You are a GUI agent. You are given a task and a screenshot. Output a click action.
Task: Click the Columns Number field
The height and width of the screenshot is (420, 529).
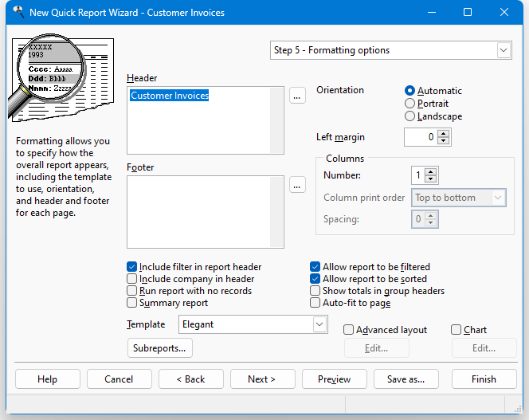[418, 175]
